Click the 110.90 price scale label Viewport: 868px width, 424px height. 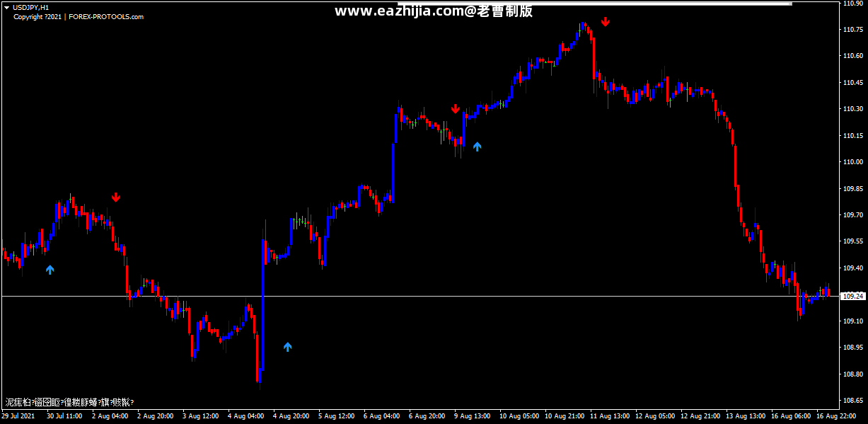[853, 4]
